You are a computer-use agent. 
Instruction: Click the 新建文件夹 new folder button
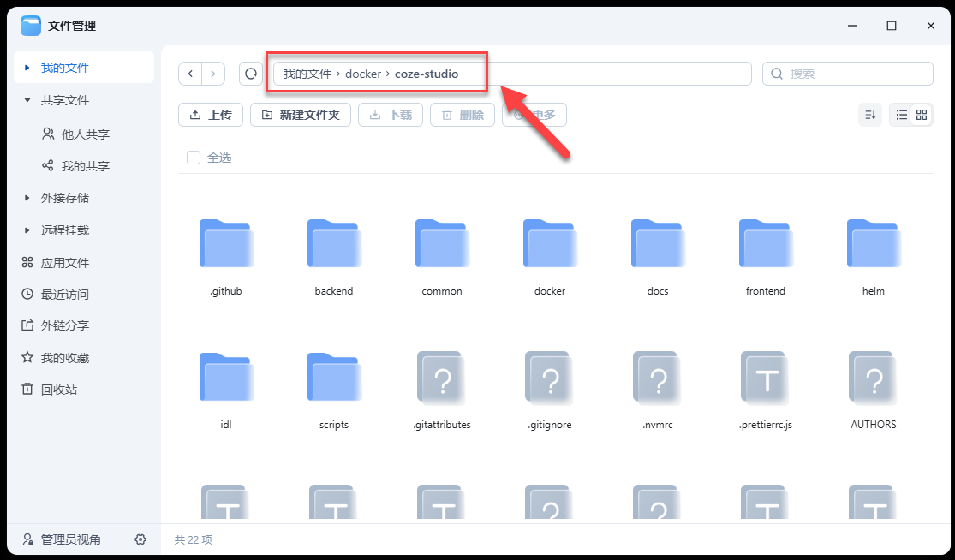pyautogui.click(x=300, y=115)
